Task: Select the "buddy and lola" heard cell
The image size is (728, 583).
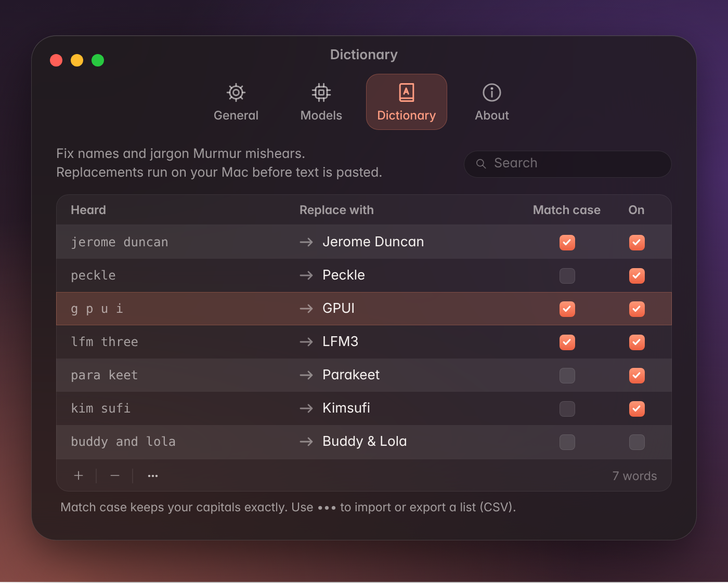Action: point(123,442)
